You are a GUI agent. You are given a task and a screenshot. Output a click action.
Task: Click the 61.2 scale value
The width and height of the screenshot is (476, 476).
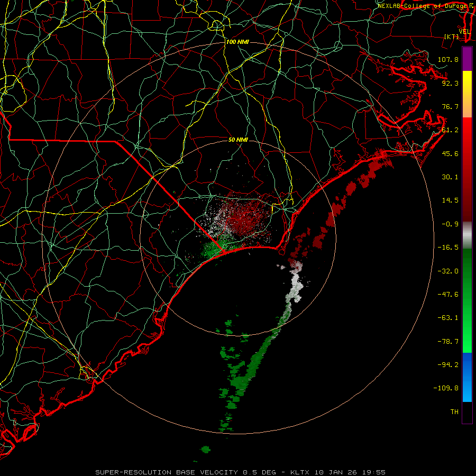(x=450, y=130)
